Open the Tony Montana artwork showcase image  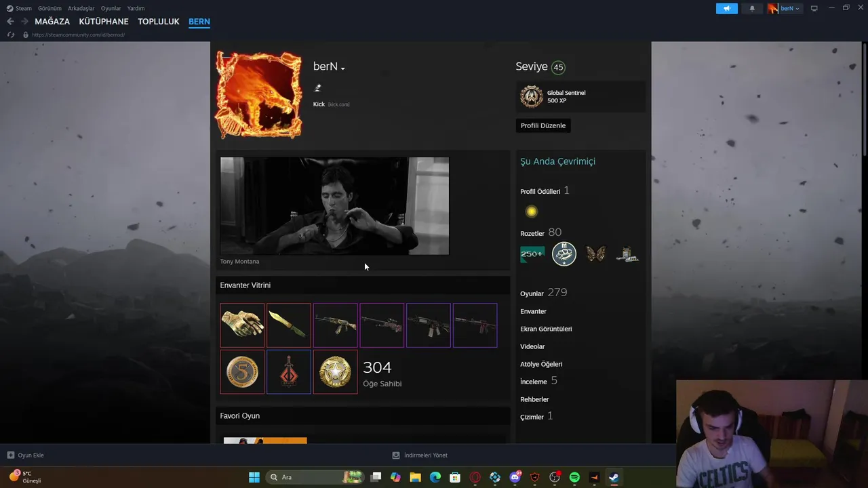point(334,206)
